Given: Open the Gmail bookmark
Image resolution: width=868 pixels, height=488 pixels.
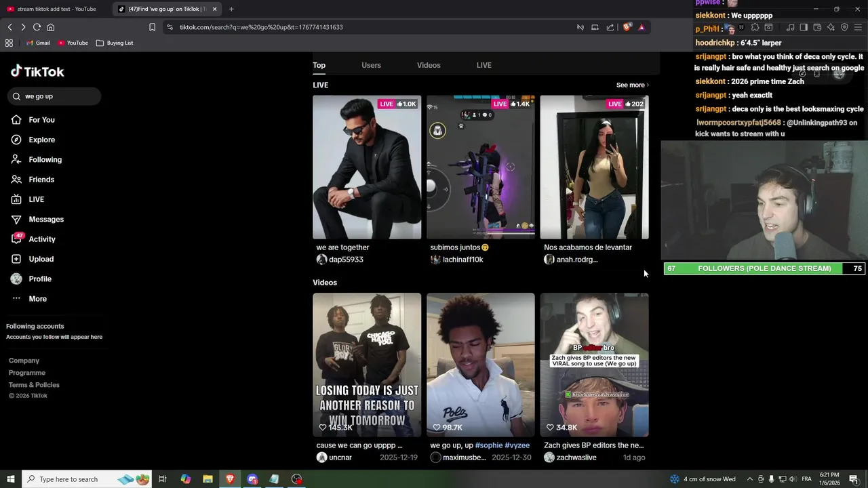Looking at the screenshot, I should pos(38,43).
